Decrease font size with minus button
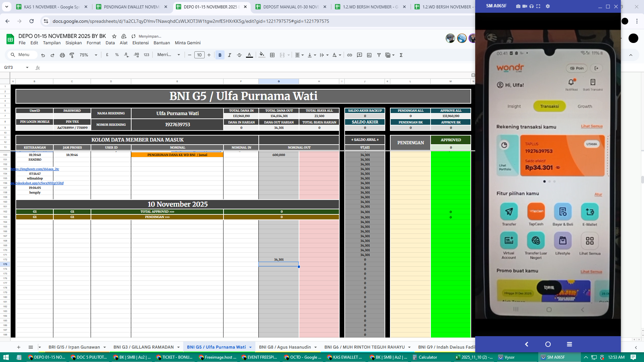 click(x=190, y=55)
